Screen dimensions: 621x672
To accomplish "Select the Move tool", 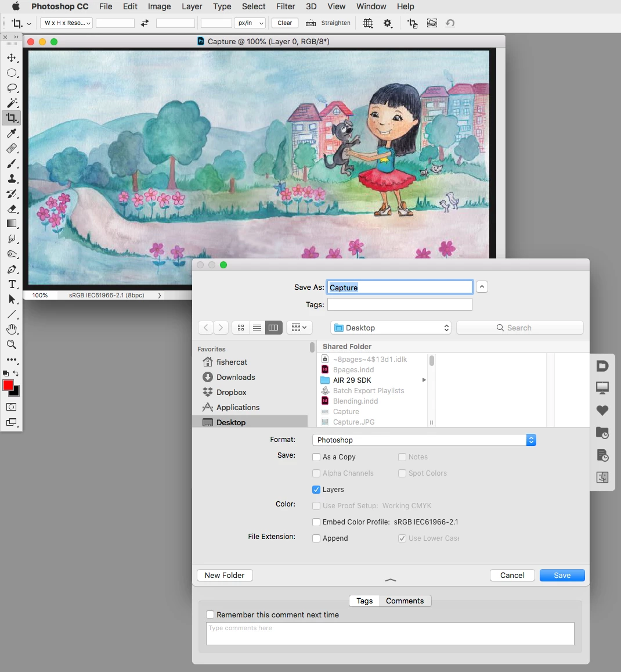I will (x=11, y=58).
